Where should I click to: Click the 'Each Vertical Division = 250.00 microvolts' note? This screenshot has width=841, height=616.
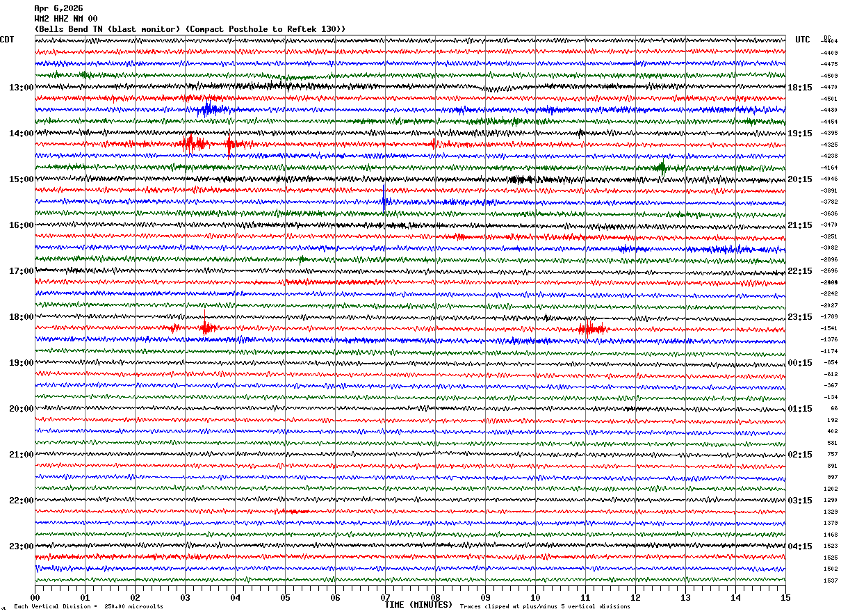coord(89,606)
